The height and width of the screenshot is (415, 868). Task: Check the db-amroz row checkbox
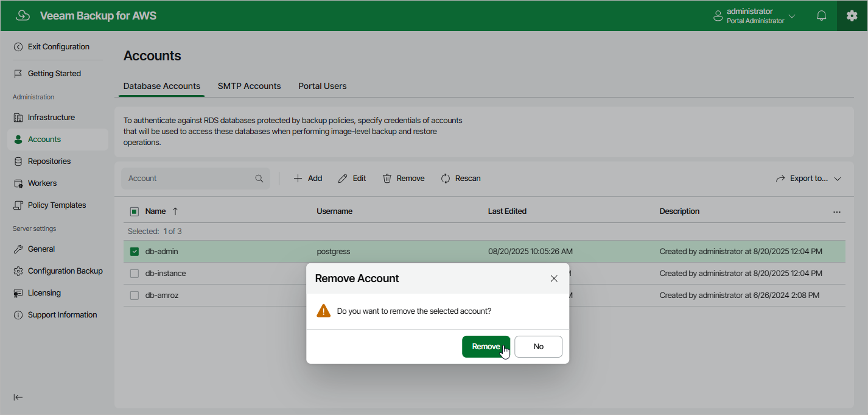click(x=135, y=296)
